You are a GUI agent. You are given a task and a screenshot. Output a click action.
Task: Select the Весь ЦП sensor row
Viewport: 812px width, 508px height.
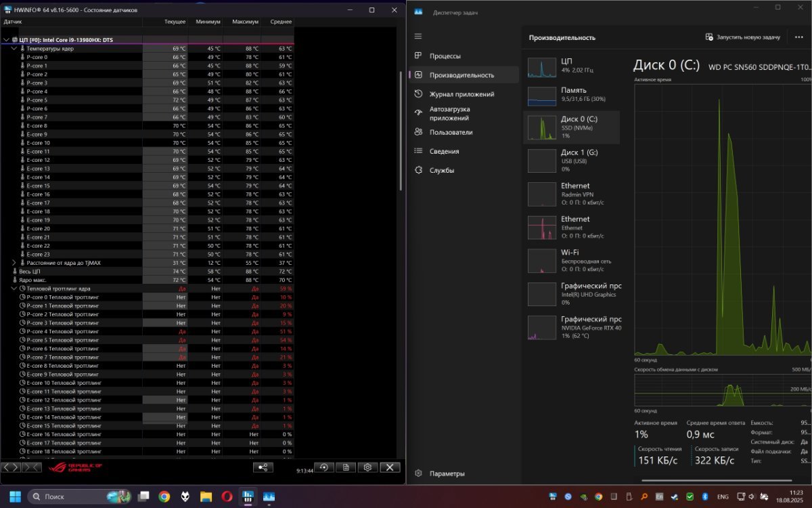pyautogui.click(x=148, y=272)
